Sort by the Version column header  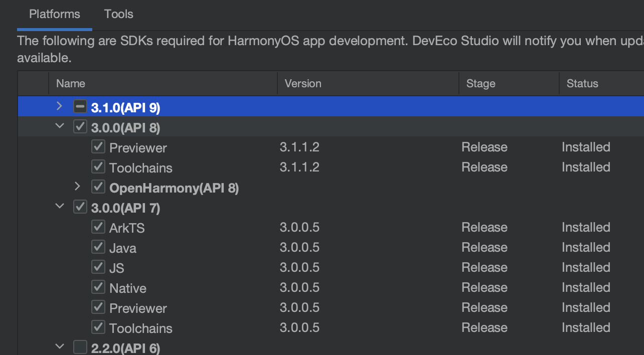point(368,83)
